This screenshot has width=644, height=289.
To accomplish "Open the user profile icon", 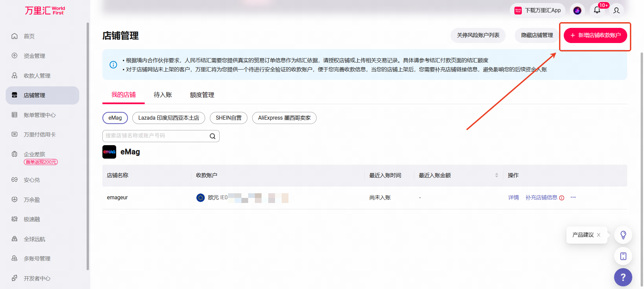I will 616,10.
